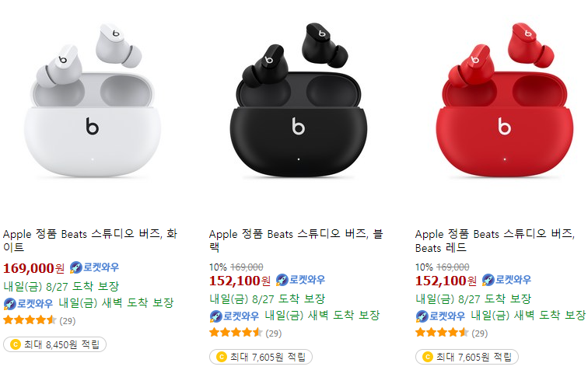
Task: Open the Beats 레드 product title link
Action: [495, 240]
